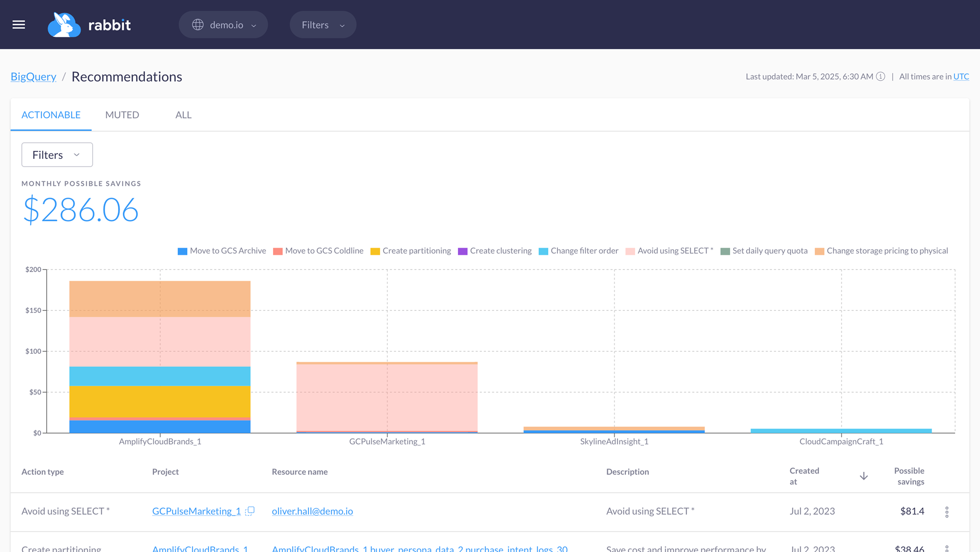Open the demo.io workspace dropdown
Image resolution: width=980 pixels, height=552 pixels.
(x=223, y=25)
